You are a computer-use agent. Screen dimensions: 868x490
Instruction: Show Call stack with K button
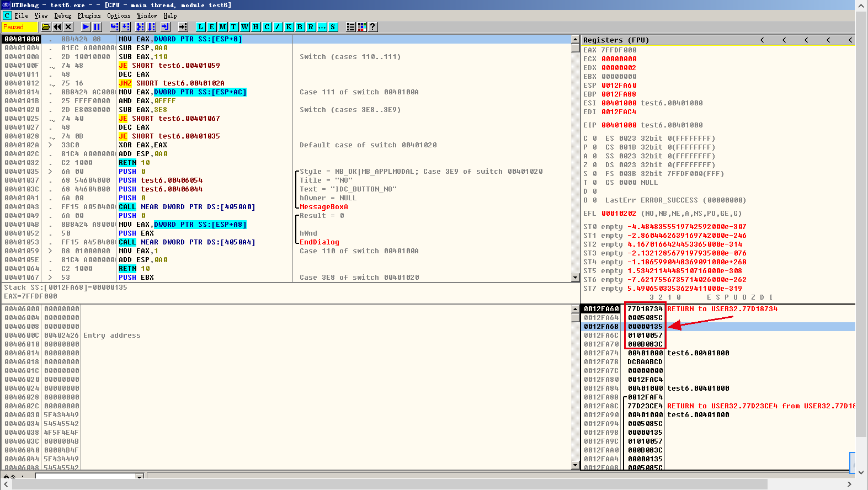coord(289,26)
